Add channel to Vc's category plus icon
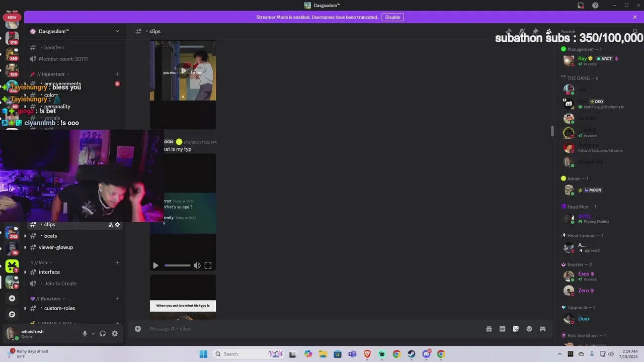Screen dimensions: 644x362 tap(117, 262)
